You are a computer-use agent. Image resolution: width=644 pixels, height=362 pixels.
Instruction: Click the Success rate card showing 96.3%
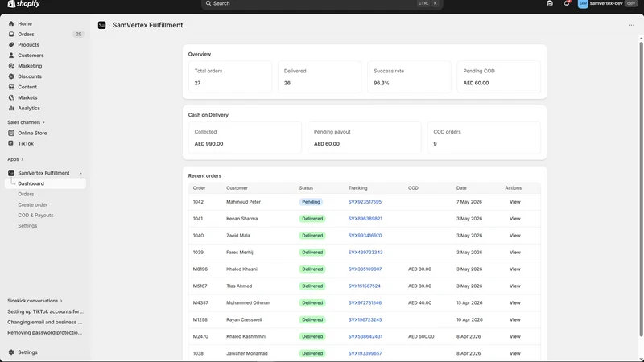409,76
